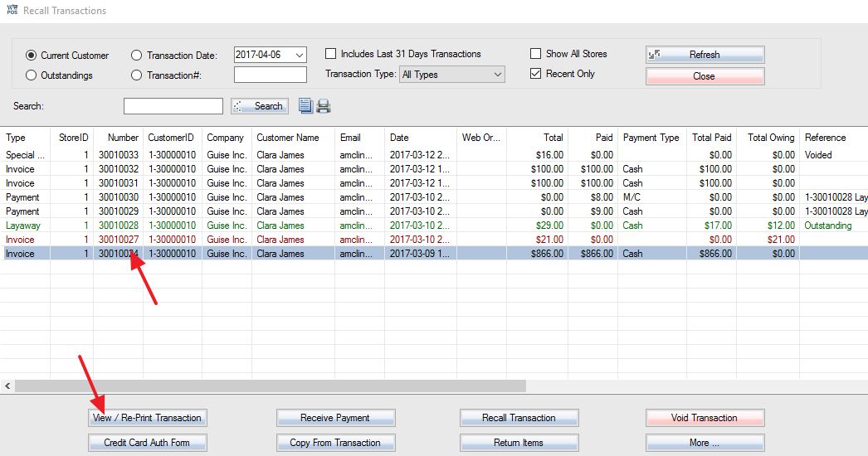Select the Outstandings radio option
Image resolution: width=868 pixels, height=456 pixels.
point(31,75)
